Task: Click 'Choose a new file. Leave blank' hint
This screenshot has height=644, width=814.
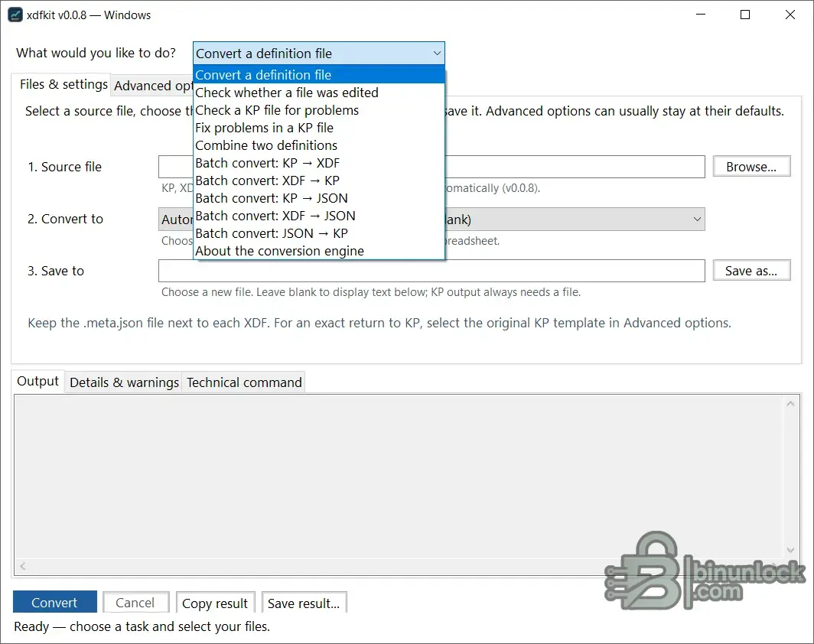Action: point(370,292)
